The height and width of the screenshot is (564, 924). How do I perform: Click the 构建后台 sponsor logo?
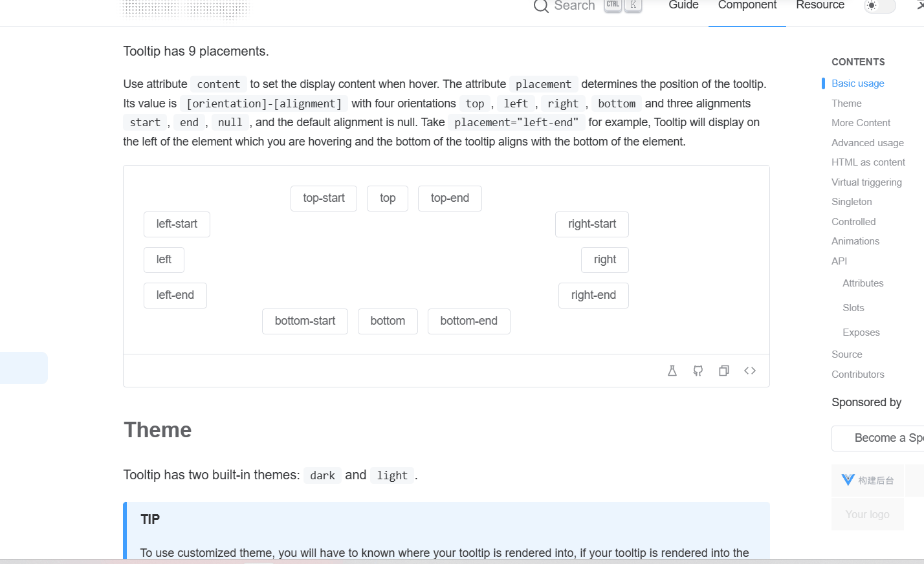(x=867, y=480)
